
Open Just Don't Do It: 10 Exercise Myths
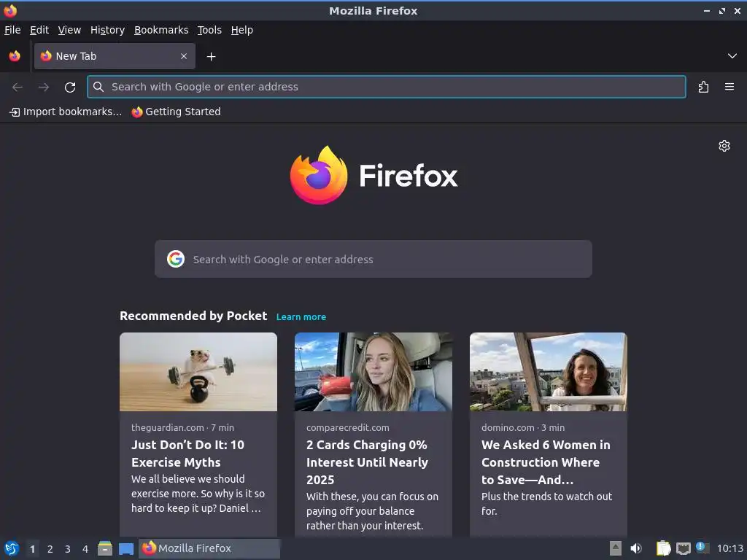(187, 454)
